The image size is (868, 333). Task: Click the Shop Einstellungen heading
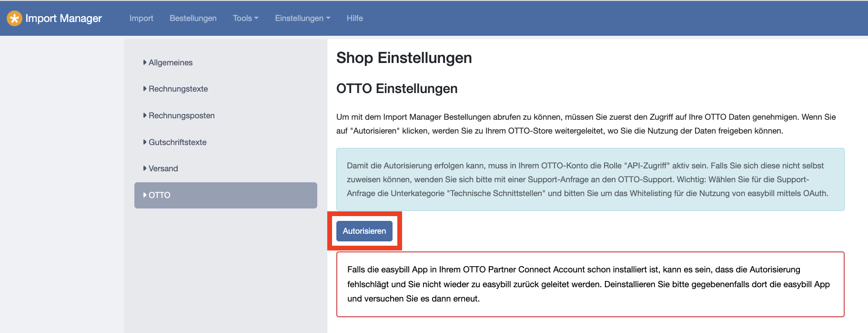point(404,58)
